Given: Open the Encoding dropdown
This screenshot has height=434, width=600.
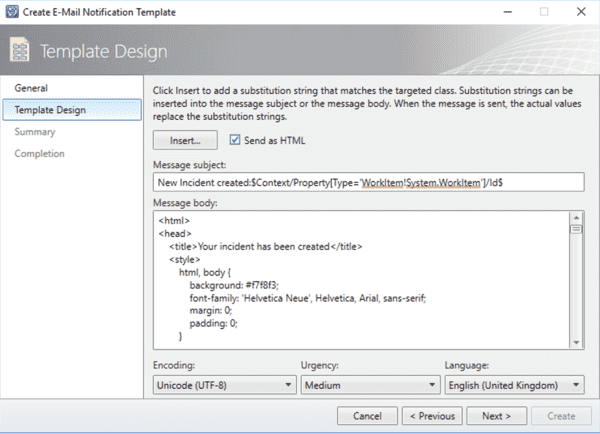Looking at the screenshot, I should coord(224,384).
